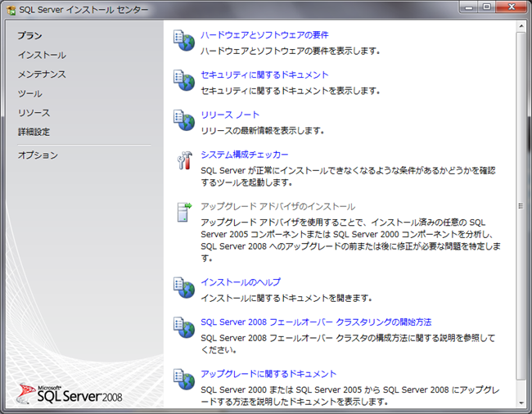This screenshot has width=532, height=414.
Task: Click the scrollbar down arrow
Action: (x=521, y=403)
